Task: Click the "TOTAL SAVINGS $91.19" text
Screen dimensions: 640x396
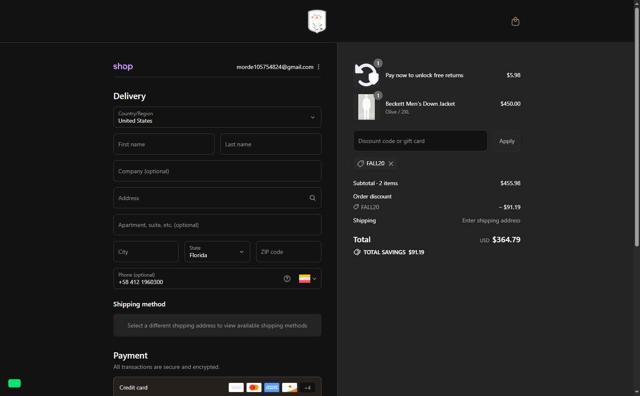Action: click(393, 252)
